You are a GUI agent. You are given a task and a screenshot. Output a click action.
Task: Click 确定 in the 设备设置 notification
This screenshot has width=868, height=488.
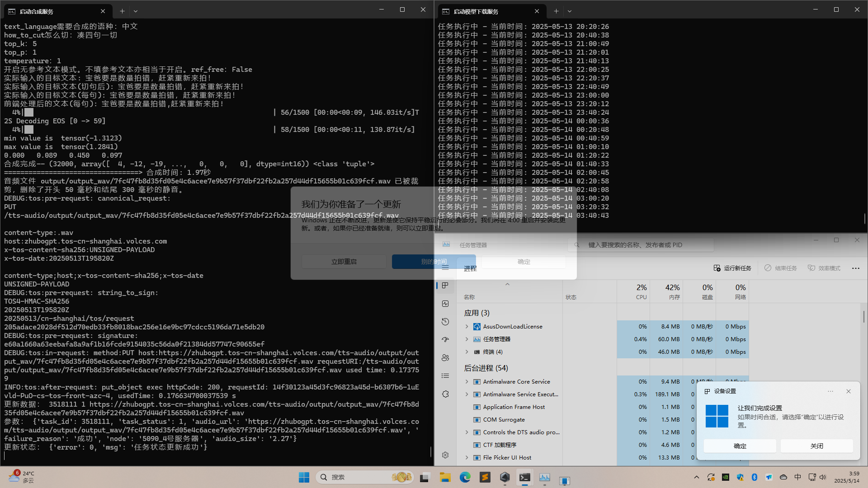pyautogui.click(x=740, y=446)
